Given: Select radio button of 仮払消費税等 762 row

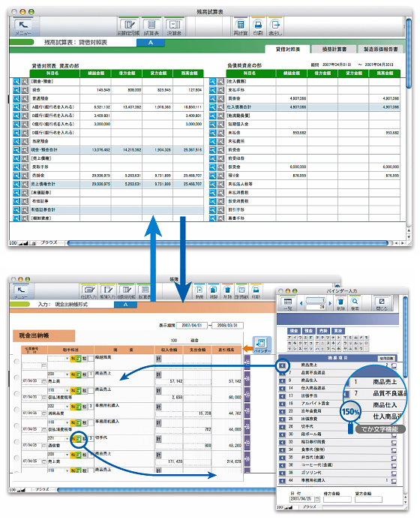Looking at the screenshot, I should click(x=16, y=425).
